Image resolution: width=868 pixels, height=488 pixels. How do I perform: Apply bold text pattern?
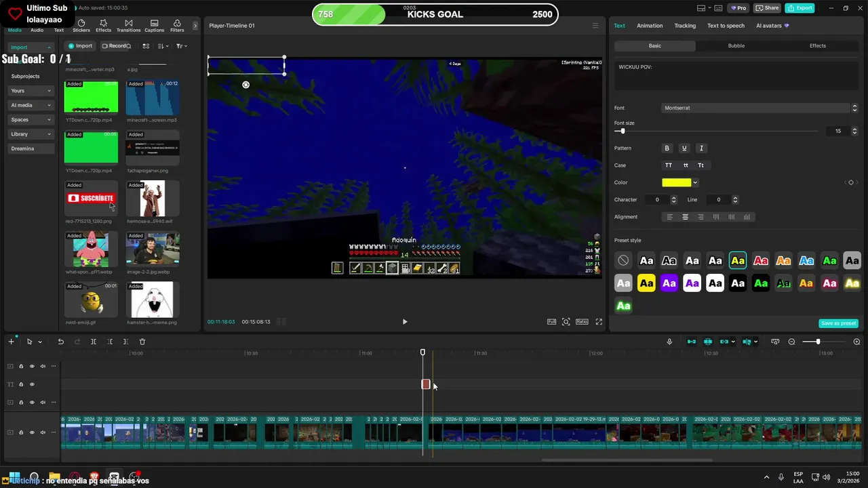(667, 148)
